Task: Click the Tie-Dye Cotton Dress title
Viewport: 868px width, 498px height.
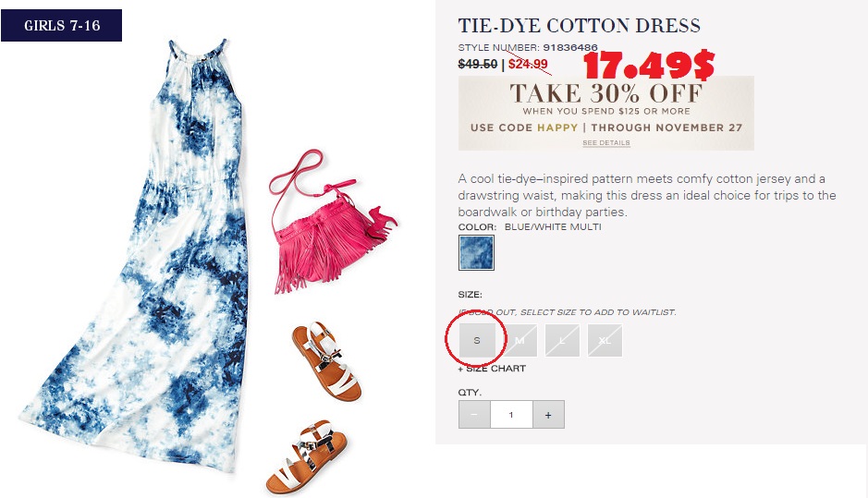Action: point(579,26)
